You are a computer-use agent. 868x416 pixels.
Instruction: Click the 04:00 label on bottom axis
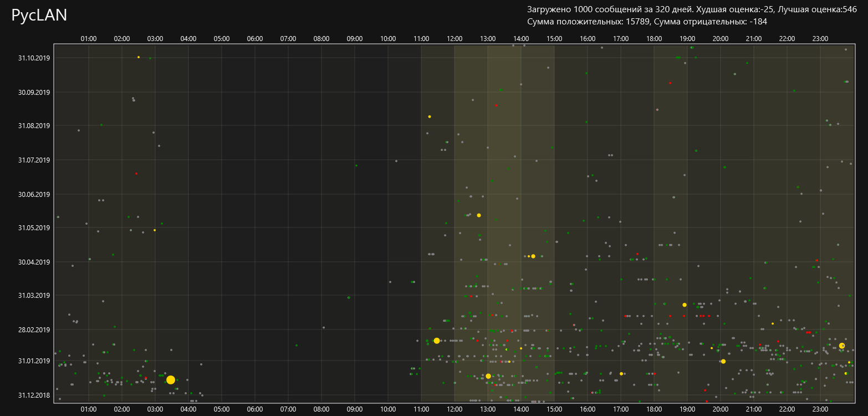tap(188, 409)
